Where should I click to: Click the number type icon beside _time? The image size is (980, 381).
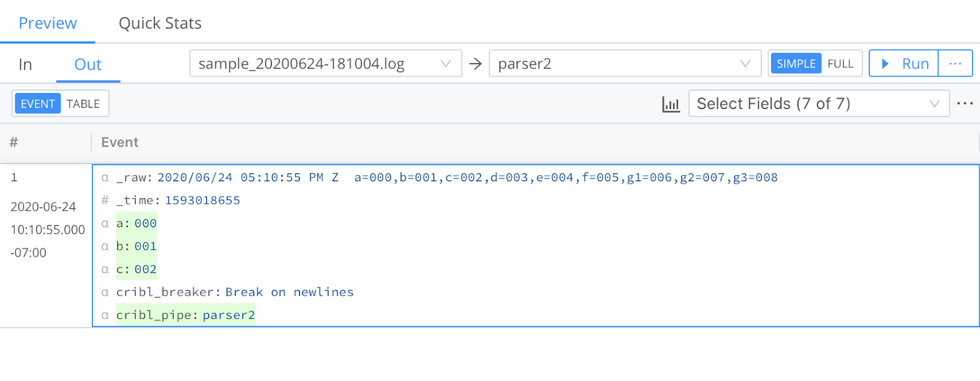[105, 200]
